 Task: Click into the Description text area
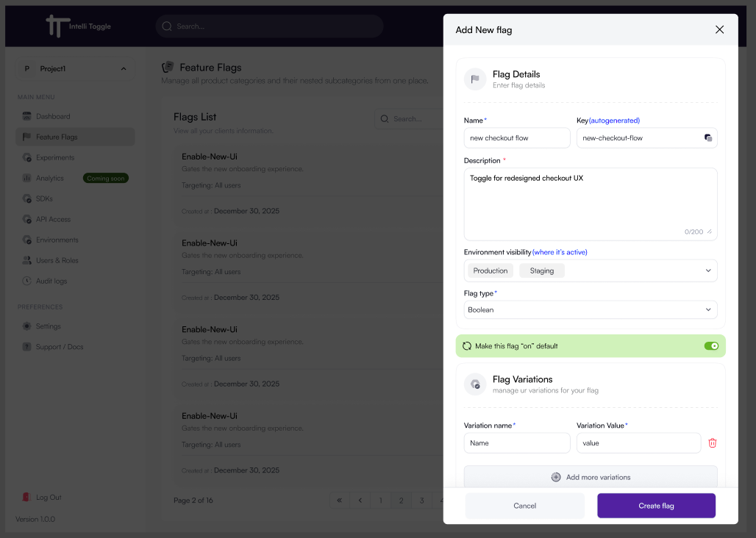[591, 204]
